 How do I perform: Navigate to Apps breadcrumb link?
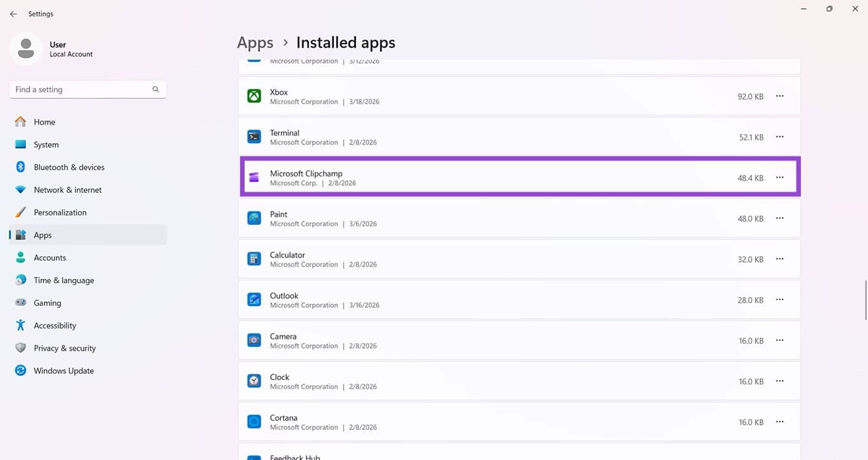255,43
